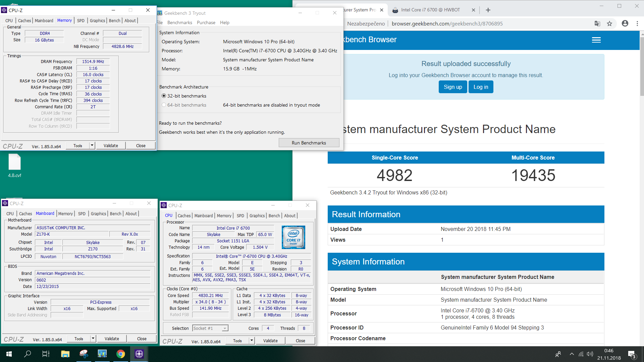Open Chrome's three-dot menu
Viewport: 644px width, 362px height.
(x=637, y=23)
